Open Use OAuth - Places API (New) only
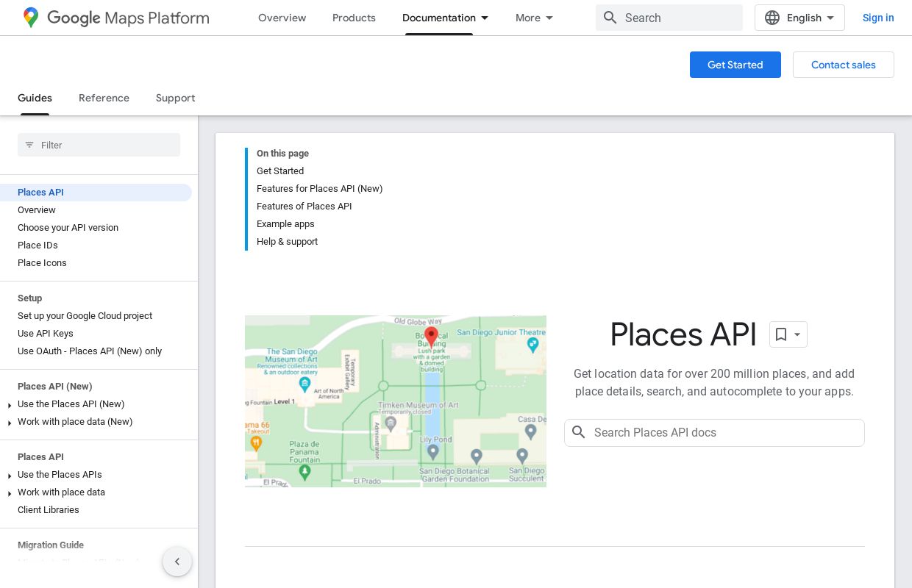912x588 pixels. pyautogui.click(x=90, y=351)
